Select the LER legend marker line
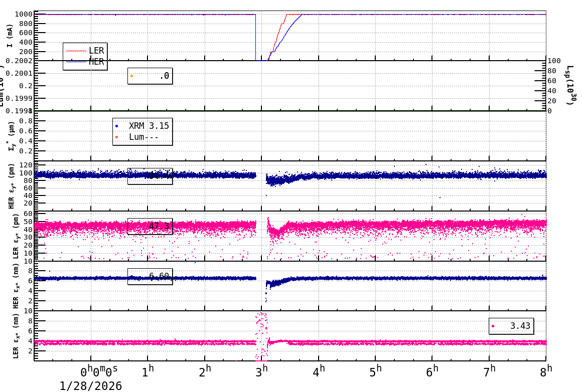582x392 pixels. pyautogui.click(x=75, y=51)
